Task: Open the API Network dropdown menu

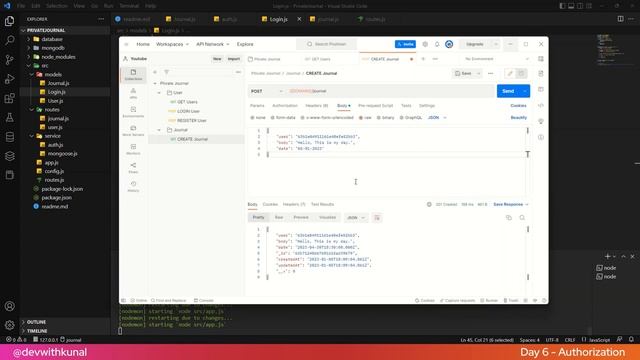Action: [213, 44]
